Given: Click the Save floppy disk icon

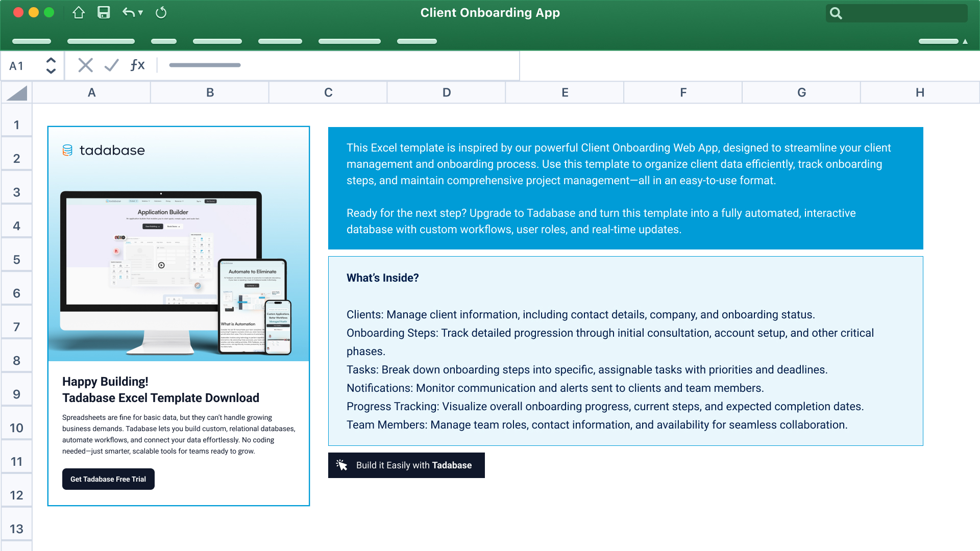Looking at the screenshot, I should [104, 13].
